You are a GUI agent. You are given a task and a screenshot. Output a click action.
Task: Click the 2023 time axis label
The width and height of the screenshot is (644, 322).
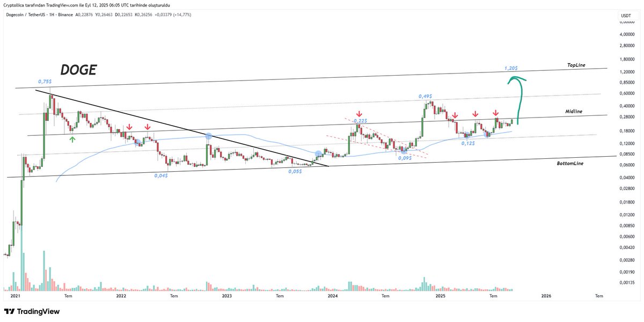(227, 296)
